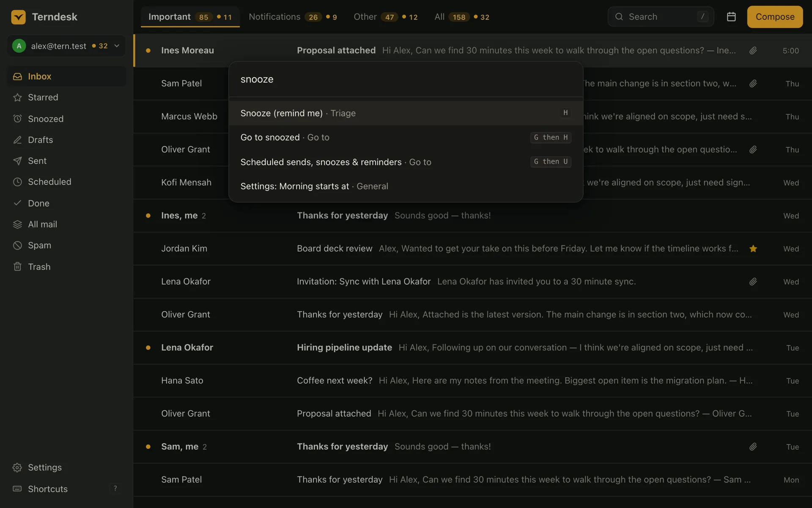Switch to the Notifications tab
This screenshot has height=508, width=812.
(293, 17)
